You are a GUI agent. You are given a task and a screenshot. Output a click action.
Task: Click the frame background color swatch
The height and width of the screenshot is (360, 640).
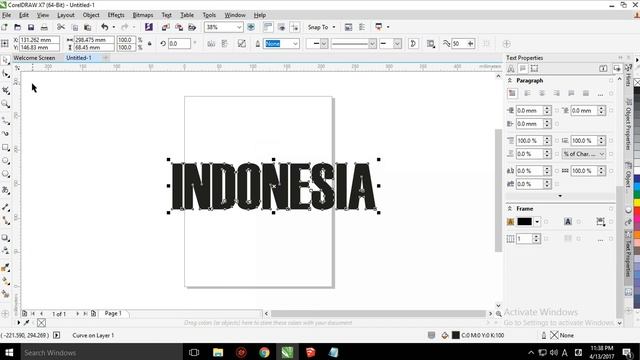[x=524, y=222]
